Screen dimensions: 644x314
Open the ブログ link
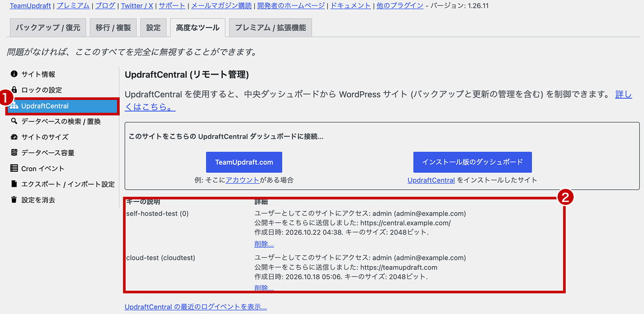(105, 6)
